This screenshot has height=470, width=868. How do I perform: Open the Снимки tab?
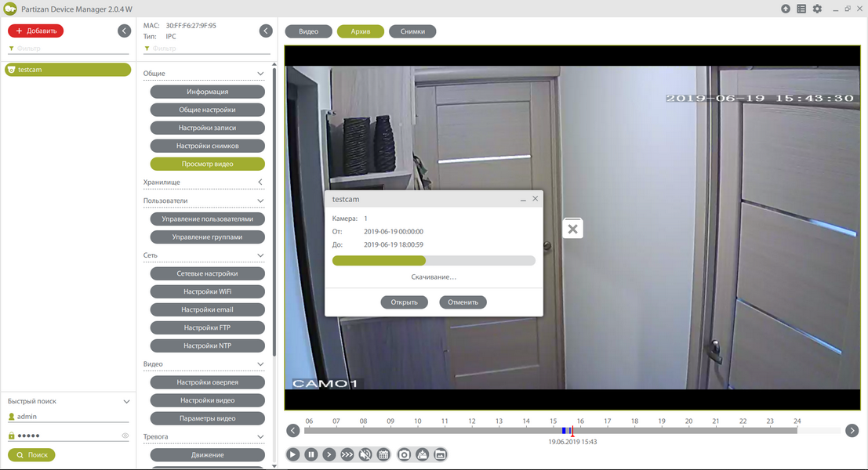click(x=412, y=31)
